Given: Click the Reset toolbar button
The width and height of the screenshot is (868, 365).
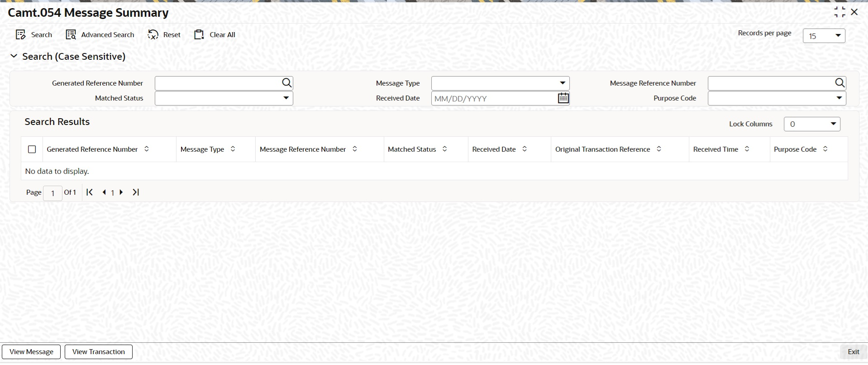Looking at the screenshot, I should tap(164, 35).
